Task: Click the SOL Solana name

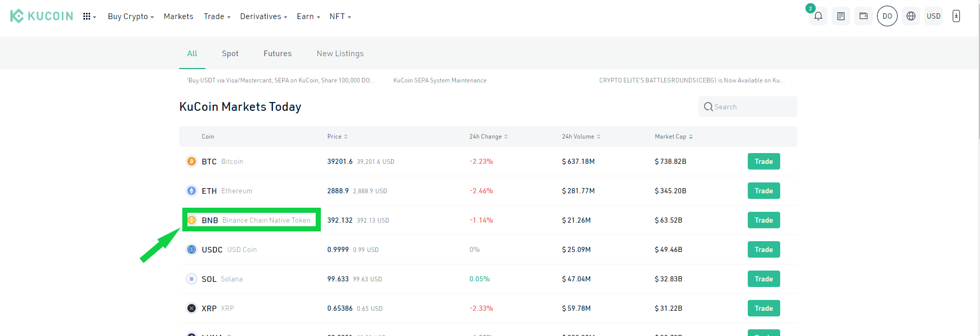Action: point(222,279)
